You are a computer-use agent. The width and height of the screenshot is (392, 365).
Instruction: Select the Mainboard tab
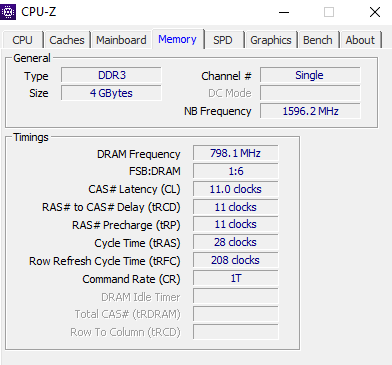(x=121, y=40)
